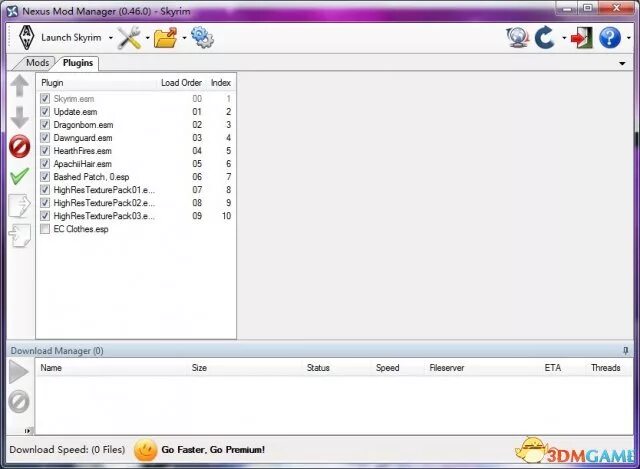This screenshot has height=469, width=640.
Task: Enable all plugins with green checkmark icon
Action: [19, 176]
